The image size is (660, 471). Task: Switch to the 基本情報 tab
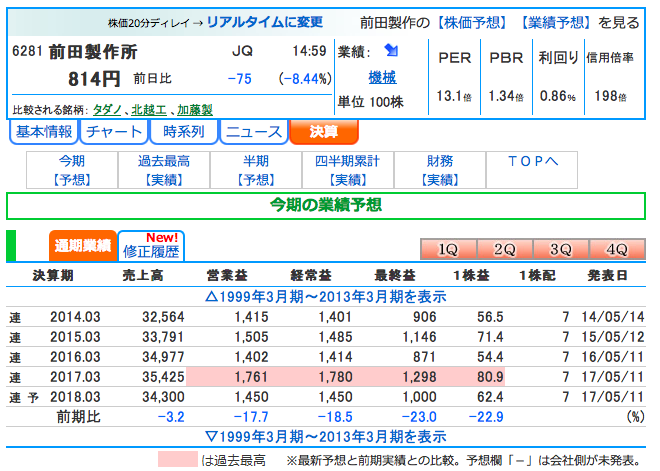point(44,132)
